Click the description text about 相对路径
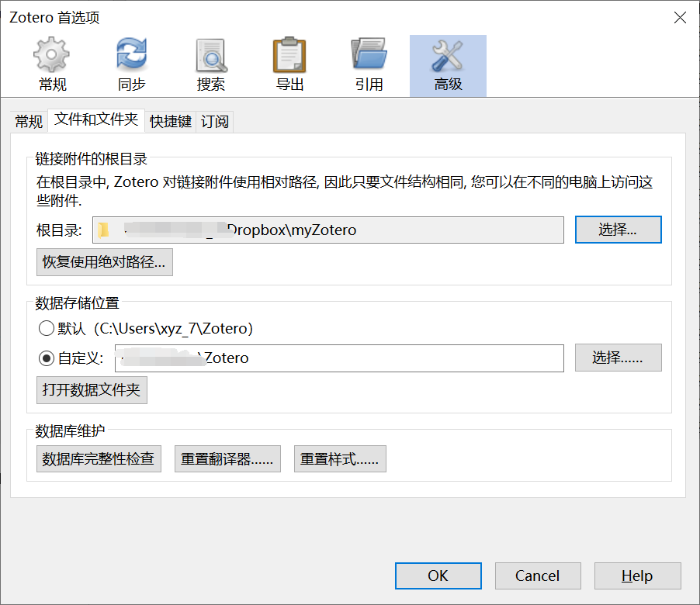Image resolution: width=700 pixels, height=605 pixels. pyautogui.click(x=345, y=192)
